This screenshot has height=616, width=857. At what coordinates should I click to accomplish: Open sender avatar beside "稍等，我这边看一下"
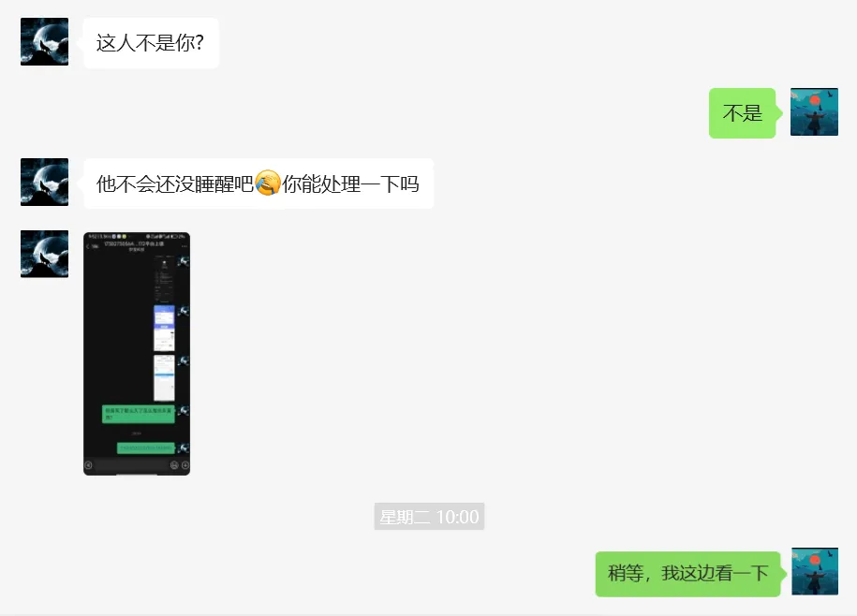pos(814,571)
